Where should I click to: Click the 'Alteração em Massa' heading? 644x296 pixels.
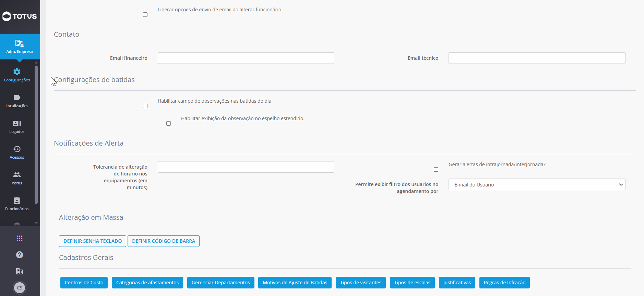[x=91, y=217]
